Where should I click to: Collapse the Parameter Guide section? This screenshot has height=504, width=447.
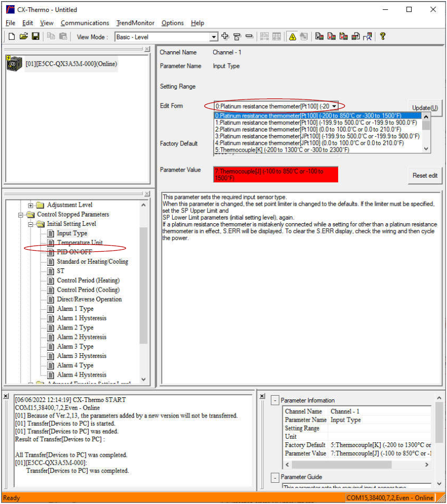(275, 477)
